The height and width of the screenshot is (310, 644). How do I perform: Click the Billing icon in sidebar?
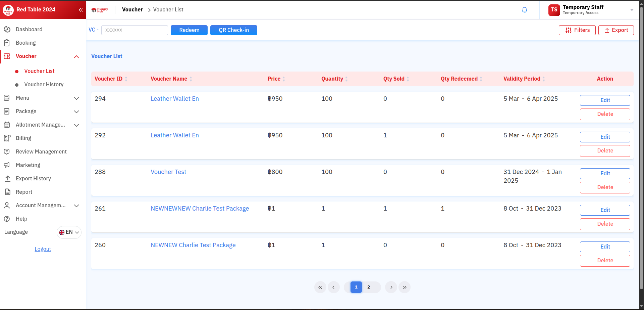[x=7, y=138]
